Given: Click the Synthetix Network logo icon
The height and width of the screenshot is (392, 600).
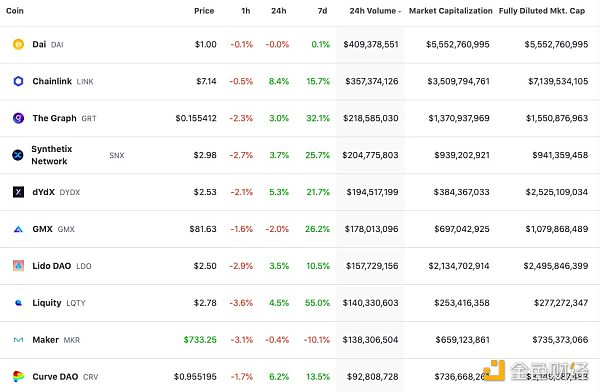Looking at the screenshot, I should click(x=18, y=155).
